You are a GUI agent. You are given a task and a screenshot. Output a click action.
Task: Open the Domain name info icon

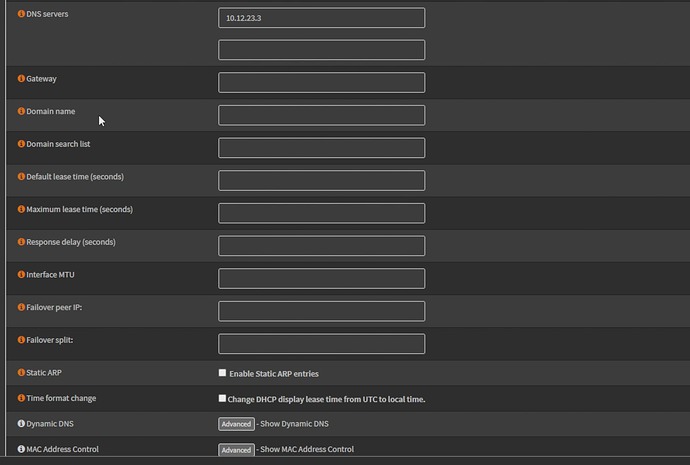(22, 111)
